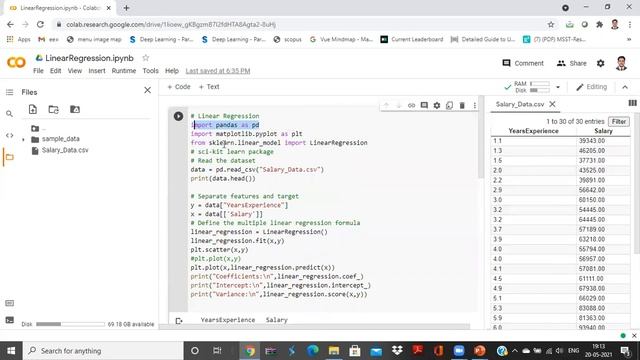The height and width of the screenshot is (360, 640).
Task: Open the File menu
Action: pyautogui.click(x=38, y=71)
